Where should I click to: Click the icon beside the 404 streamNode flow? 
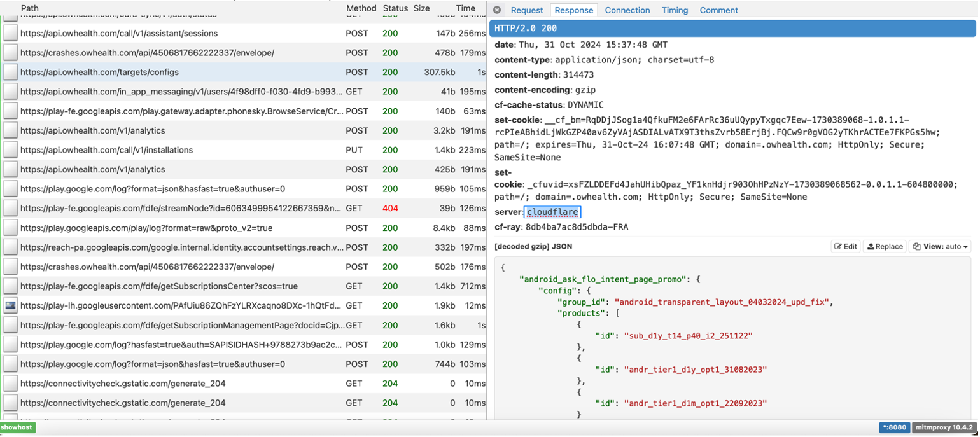pyautogui.click(x=10, y=209)
